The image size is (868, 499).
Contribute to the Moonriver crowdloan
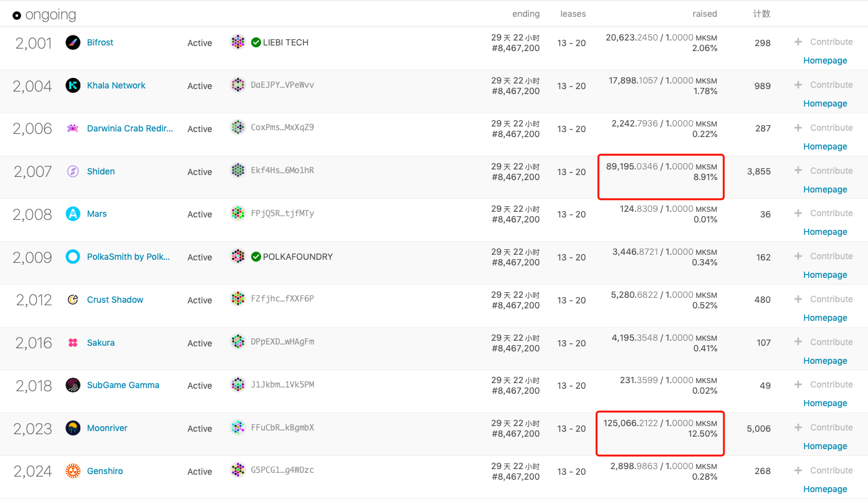click(823, 427)
